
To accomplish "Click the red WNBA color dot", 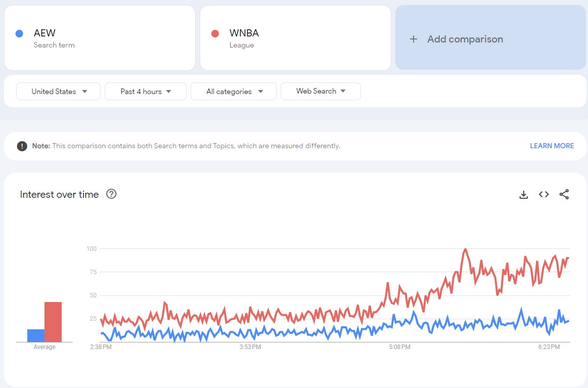I will pos(215,34).
